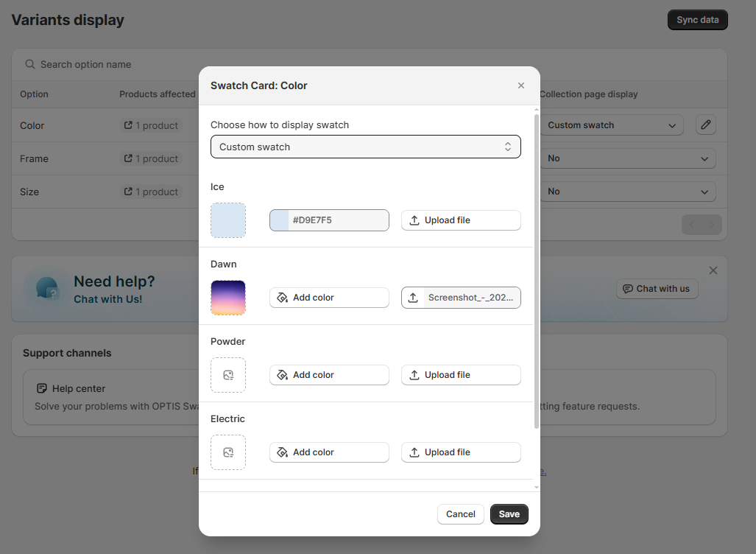Click the Chat with us button
Image resolution: width=756 pixels, height=554 pixels.
point(657,289)
